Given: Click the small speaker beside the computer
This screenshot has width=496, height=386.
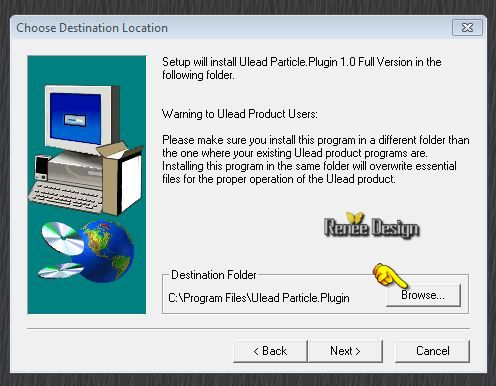Looking at the screenshot, I should click(x=42, y=168).
